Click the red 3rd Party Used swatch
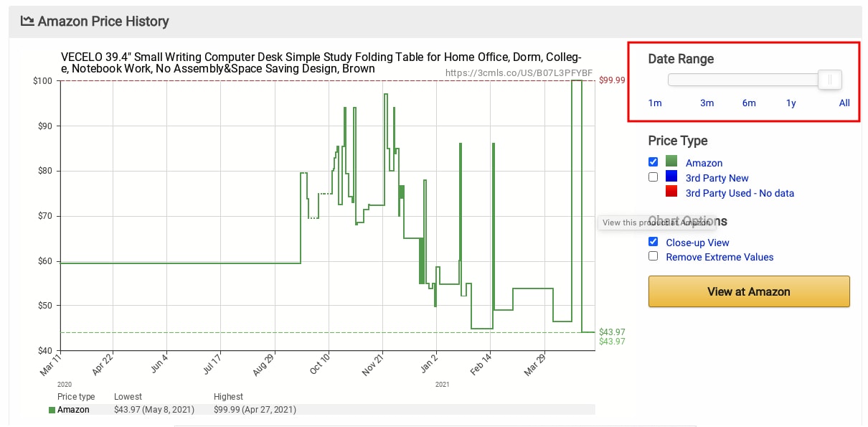This screenshot has height=427, width=868. tap(671, 191)
